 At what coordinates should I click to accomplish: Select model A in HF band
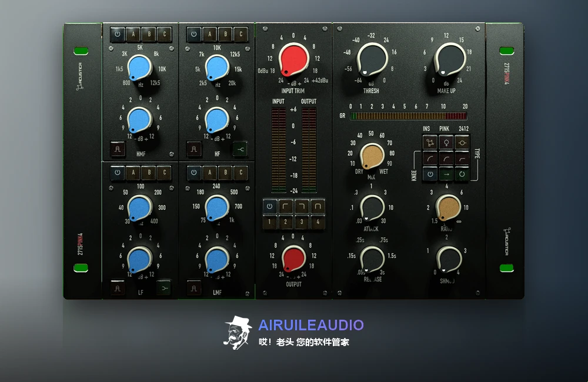coord(210,34)
